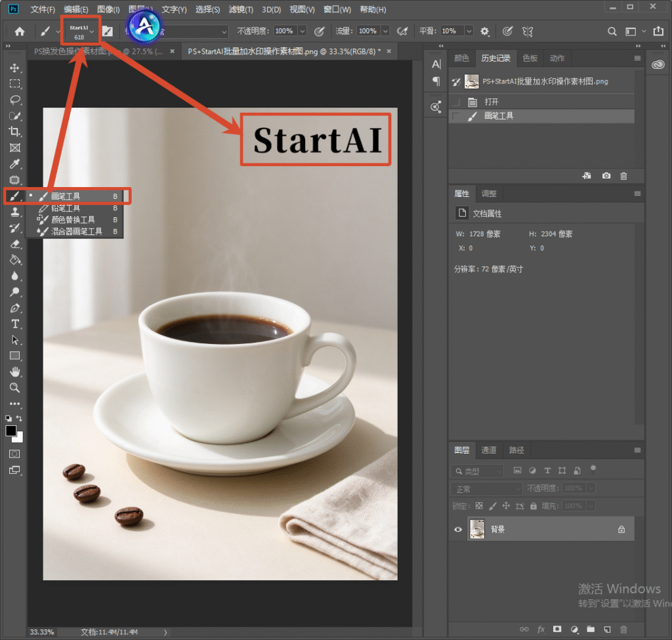Select the Zoom tool in toolbar
Viewport: 672px width, 640px height.
point(14,388)
